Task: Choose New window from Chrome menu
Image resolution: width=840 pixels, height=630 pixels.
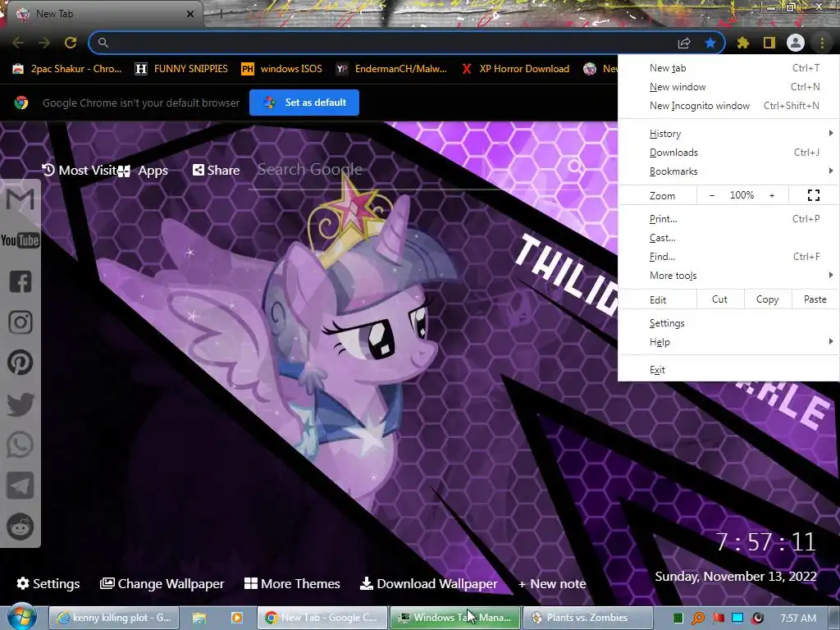Action: click(x=728, y=87)
